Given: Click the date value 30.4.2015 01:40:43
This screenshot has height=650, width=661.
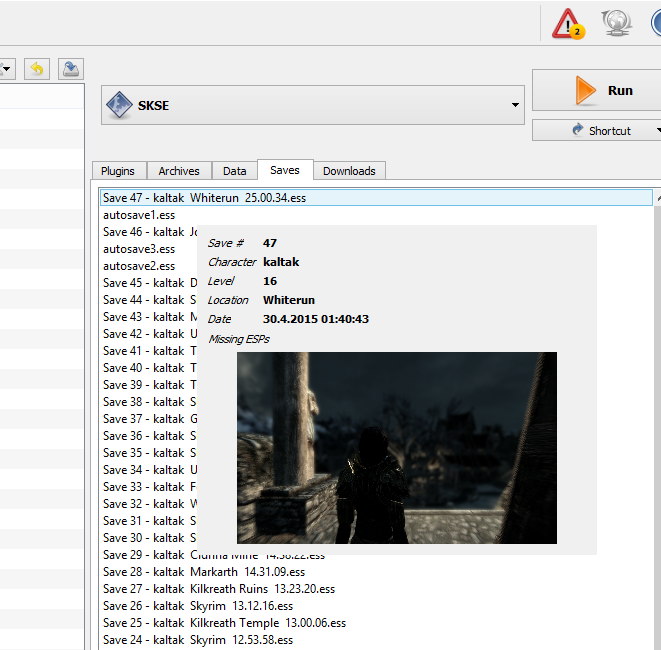Looking at the screenshot, I should point(316,319).
